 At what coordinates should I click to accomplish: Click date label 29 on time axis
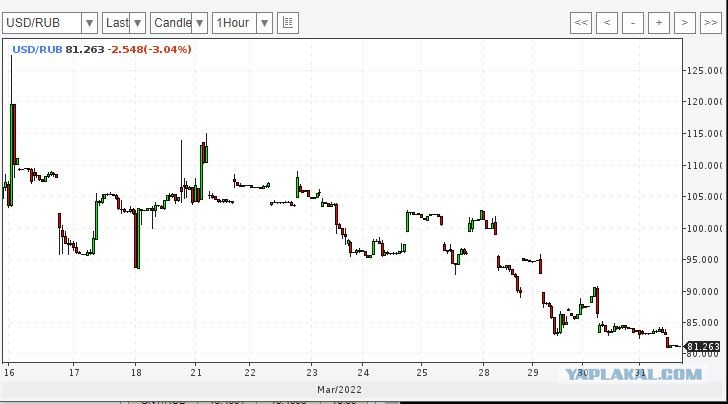coord(533,372)
